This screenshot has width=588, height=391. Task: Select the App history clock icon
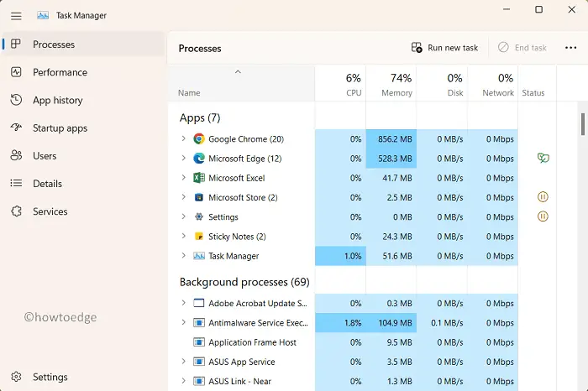pos(16,100)
